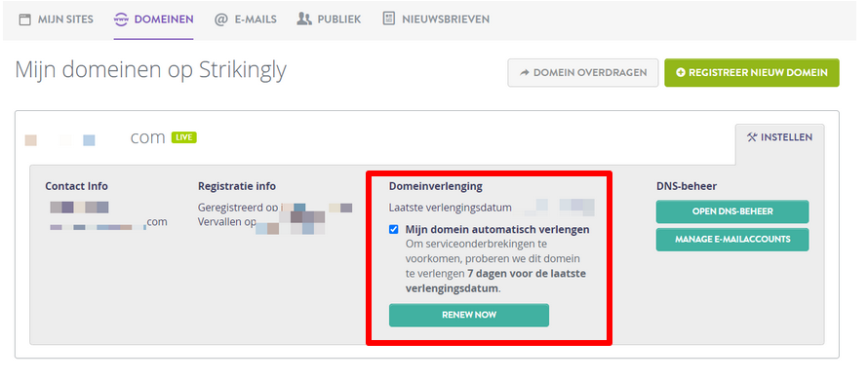Click the plus icon on Registreer Nieuw Domein

click(681, 72)
